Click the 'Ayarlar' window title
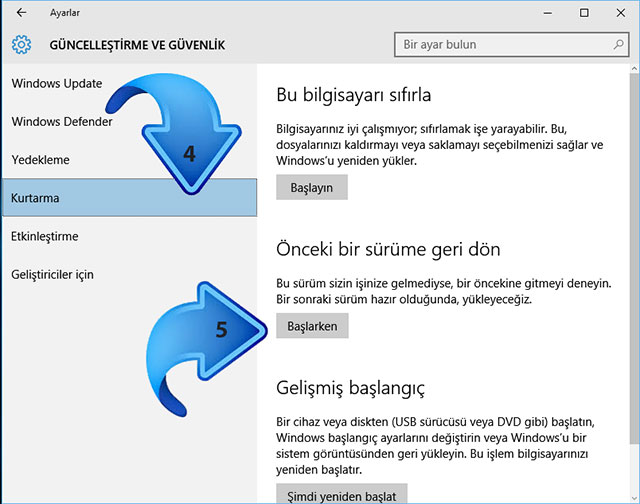 click(65, 13)
